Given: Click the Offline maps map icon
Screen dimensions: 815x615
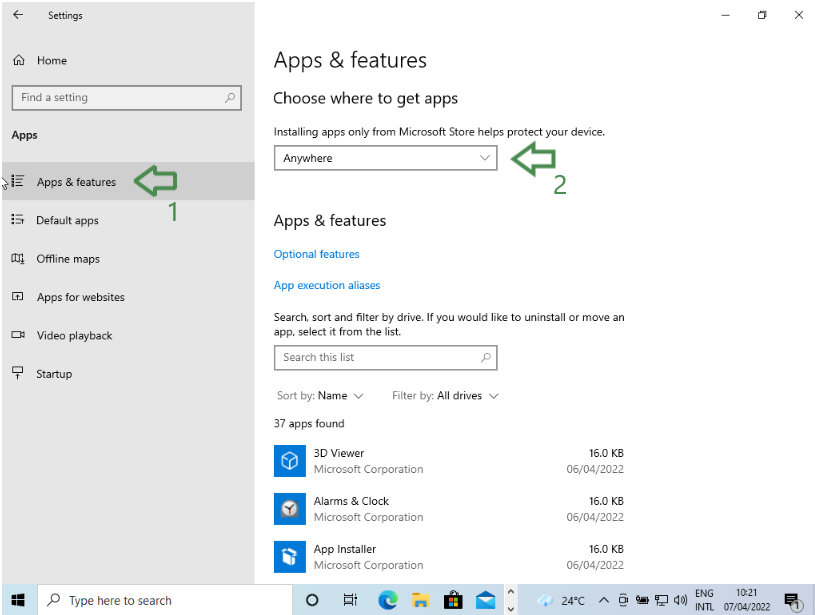Looking at the screenshot, I should coord(18,258).
